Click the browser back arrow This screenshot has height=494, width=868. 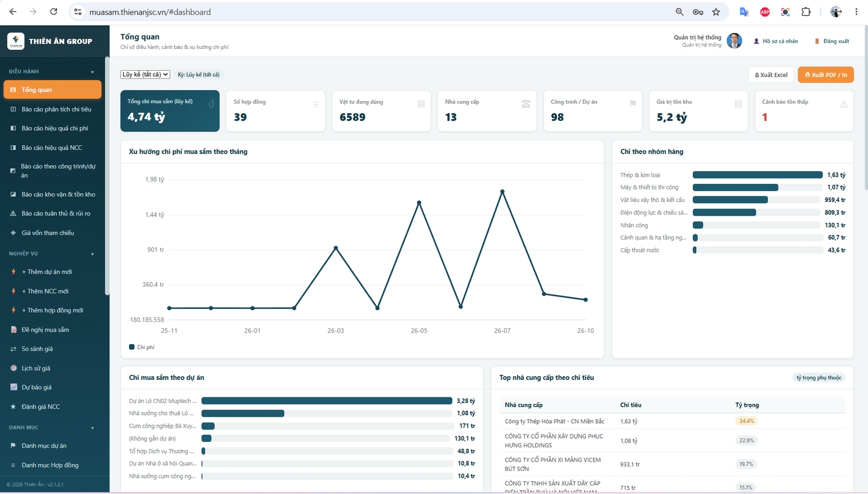13,12
